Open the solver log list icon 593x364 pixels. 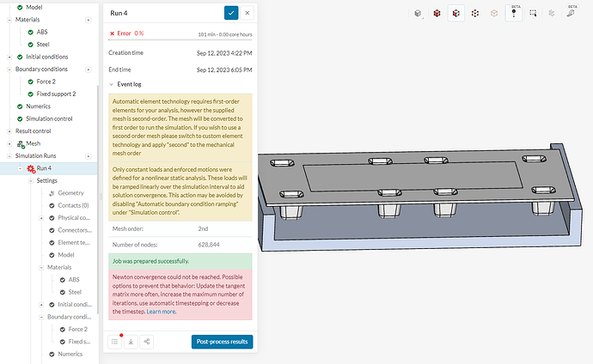pyautogui.click(x=115, y=342)
